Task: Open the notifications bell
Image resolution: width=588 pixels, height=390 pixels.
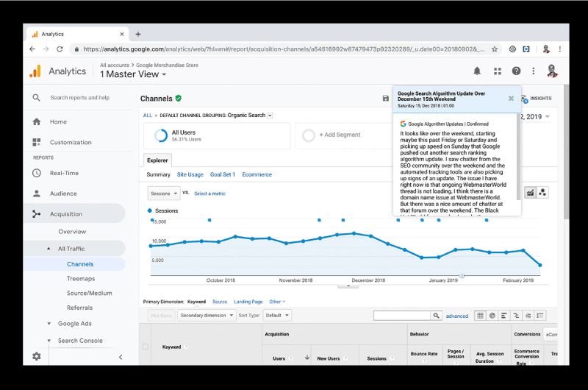Action: click(477, 71)
